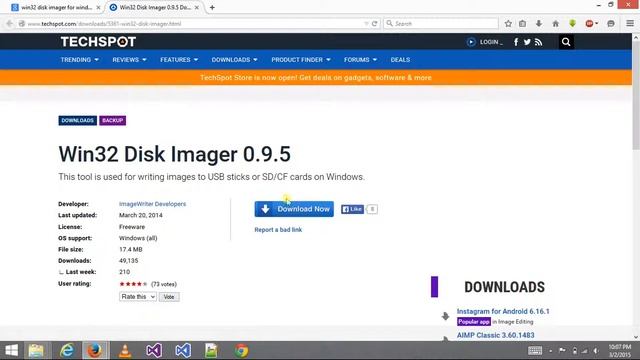Viewport: 640px width, 360px height.
Task: Click the green shield extension icon
Action: [572, 24]
